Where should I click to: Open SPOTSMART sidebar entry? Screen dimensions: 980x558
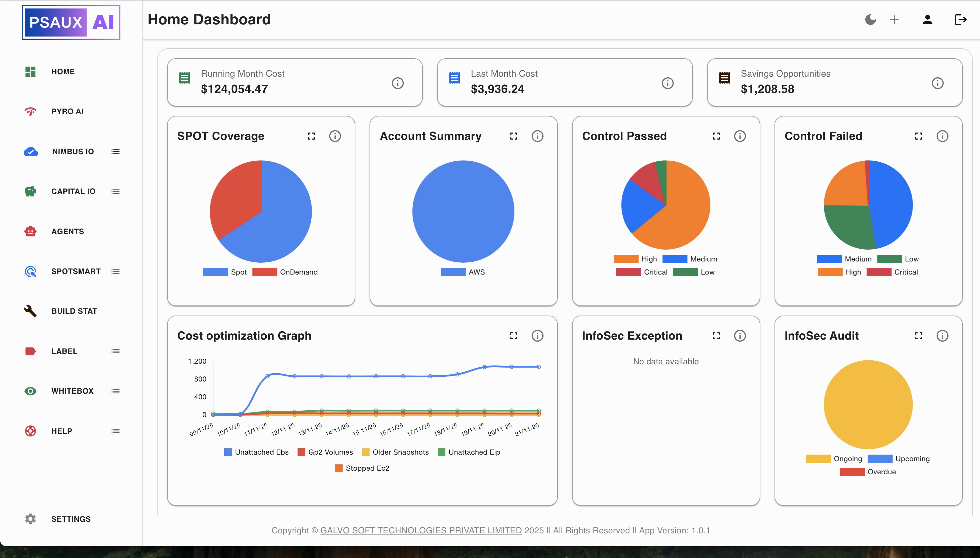[x=76, y=271]
